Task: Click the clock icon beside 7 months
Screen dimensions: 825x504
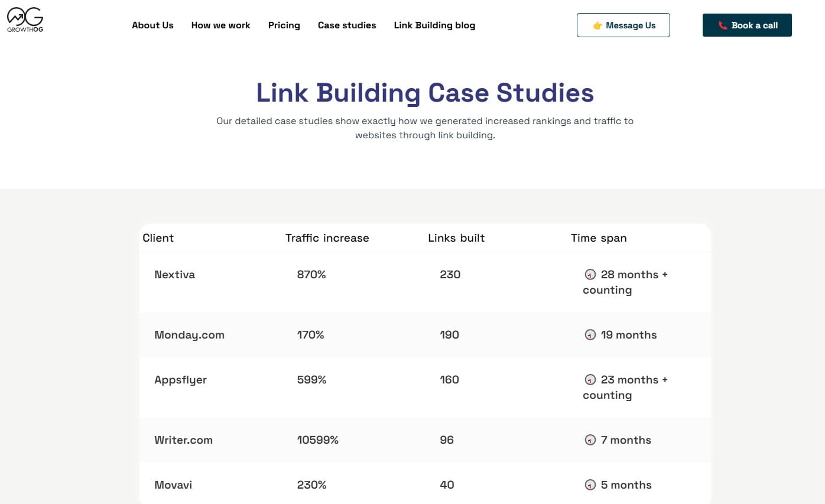Action: coord(590,440)
